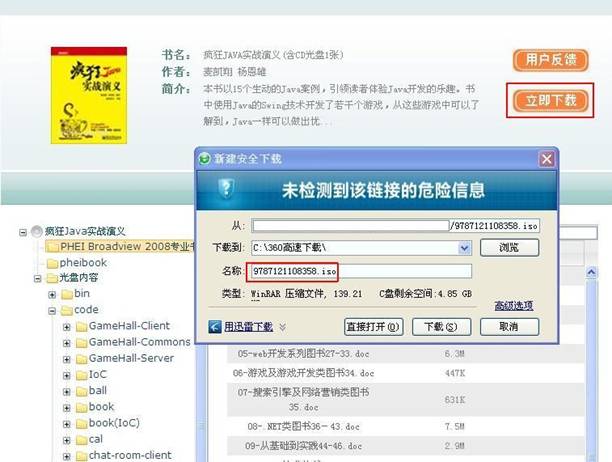The image size is (612, 462).
Task: Click the 用迅雷下载 link
Action: [248, 327]
